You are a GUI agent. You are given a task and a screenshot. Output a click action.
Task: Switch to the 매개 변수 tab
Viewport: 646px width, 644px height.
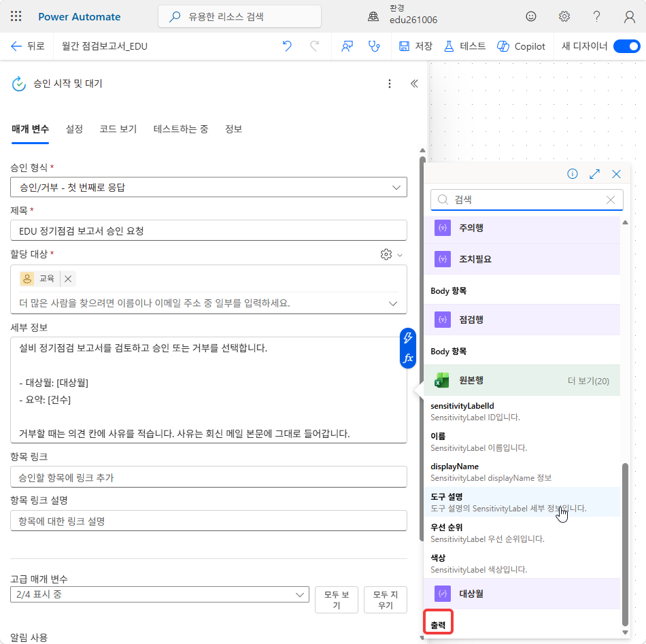point(30,129)
